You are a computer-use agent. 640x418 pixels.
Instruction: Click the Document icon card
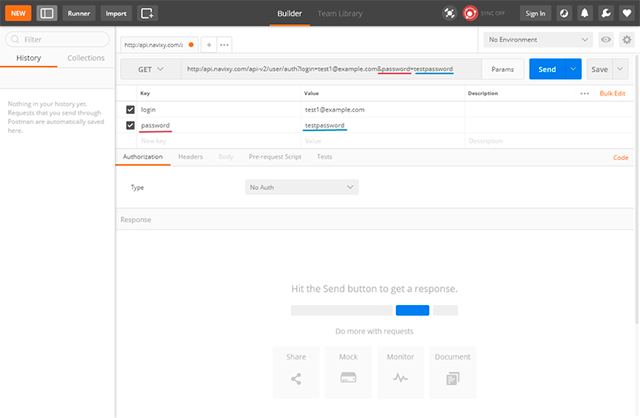[x=453, y=372]
